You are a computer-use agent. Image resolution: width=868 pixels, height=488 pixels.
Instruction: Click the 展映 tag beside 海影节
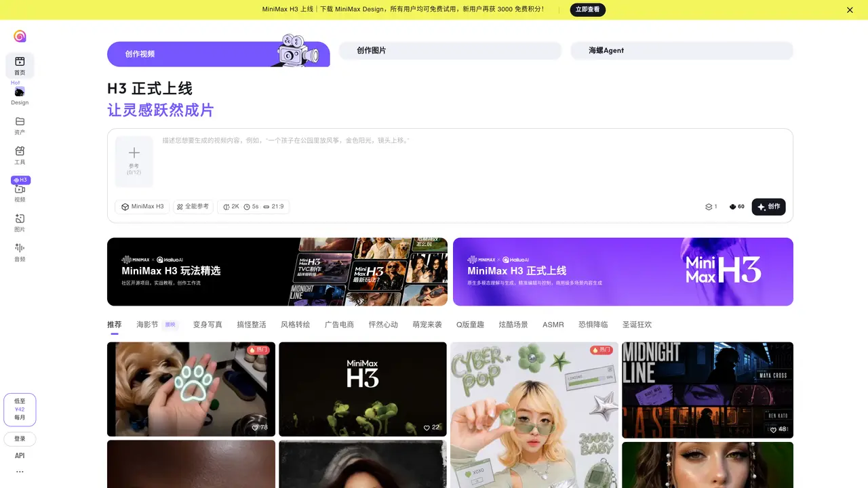[x=170, y=325]
